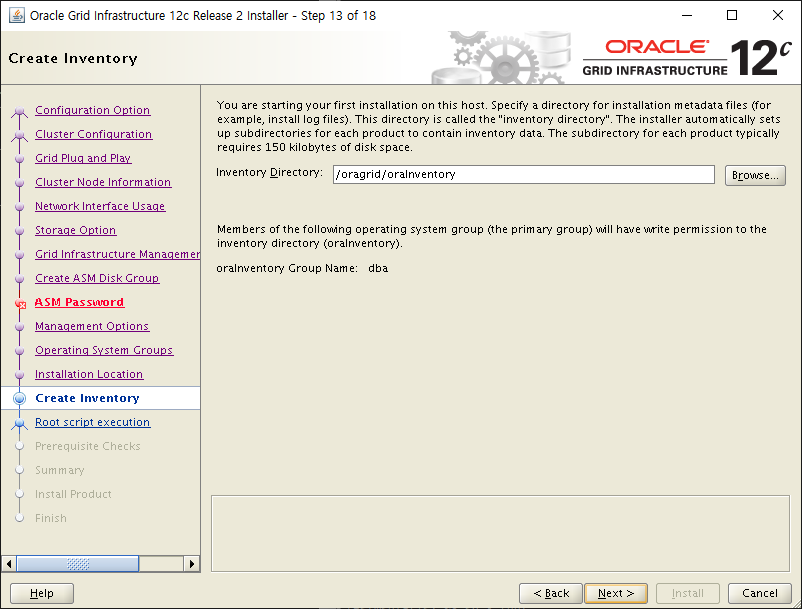The width and height of the screenshot is (802, 609).
Task: Click into the Inventory Directory field
Action: (x=524, y=174)
